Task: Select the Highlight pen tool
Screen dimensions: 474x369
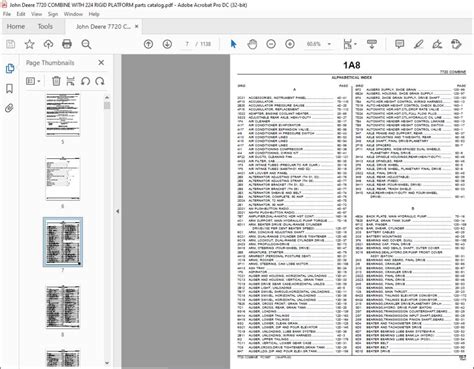Action: point(419,44)
